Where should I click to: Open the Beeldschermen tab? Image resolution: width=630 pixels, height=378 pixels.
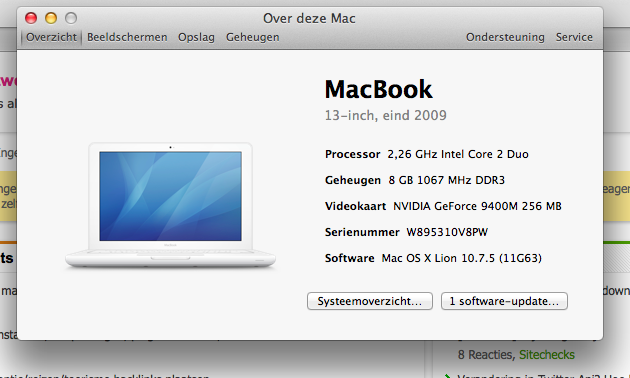click(127, 37)
